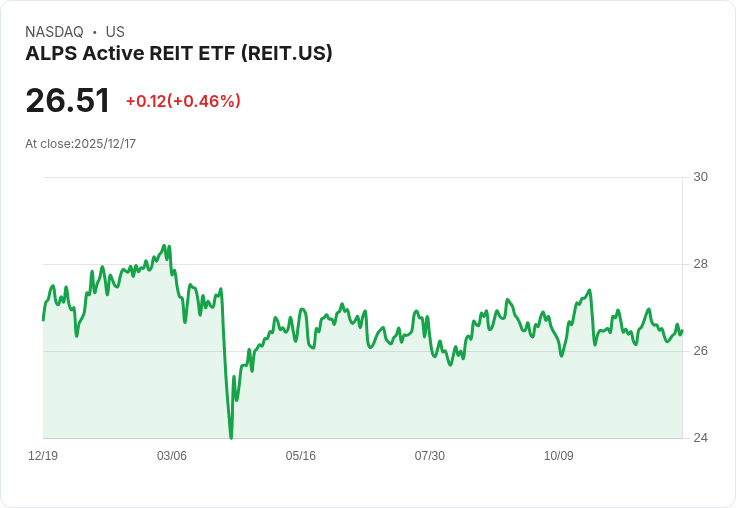The image size is (736, 508).
Task: Select the 03/06 date axis label
Action: click(172, 455)
